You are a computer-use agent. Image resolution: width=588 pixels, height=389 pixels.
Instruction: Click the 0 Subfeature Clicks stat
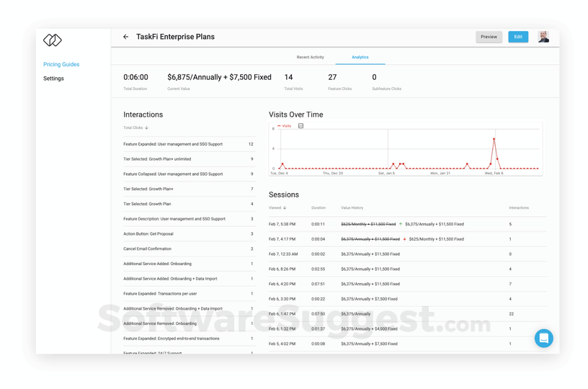(374, 77)
